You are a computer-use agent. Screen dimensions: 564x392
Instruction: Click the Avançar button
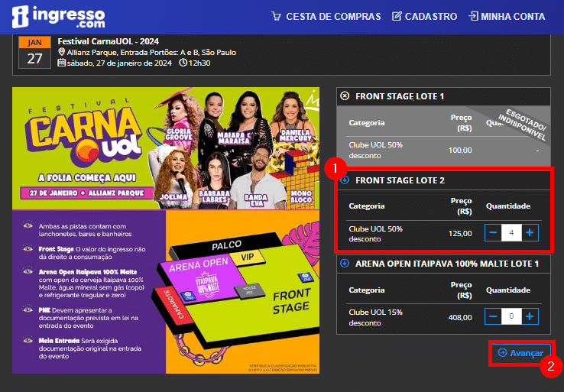tap(521, 353)
